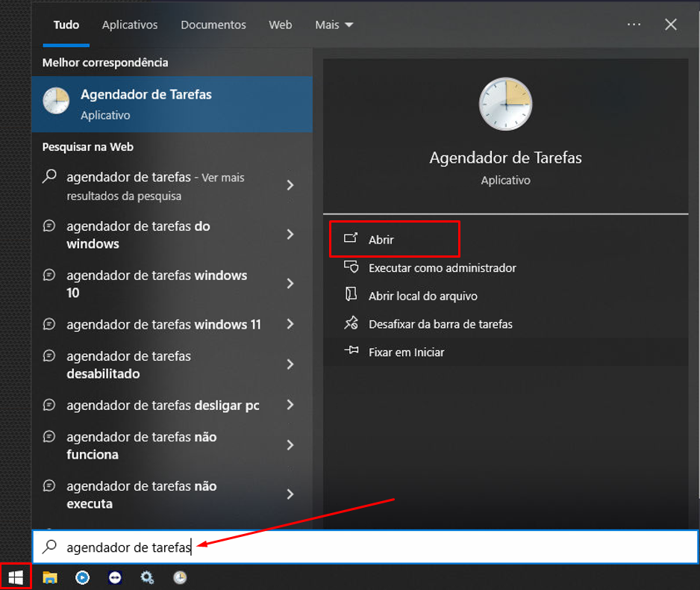The image size is (700, 590).
Task: Click 'agendador de tarefas não executa' suggestion text
Action: pyautogui.click(x=142, y=495)
